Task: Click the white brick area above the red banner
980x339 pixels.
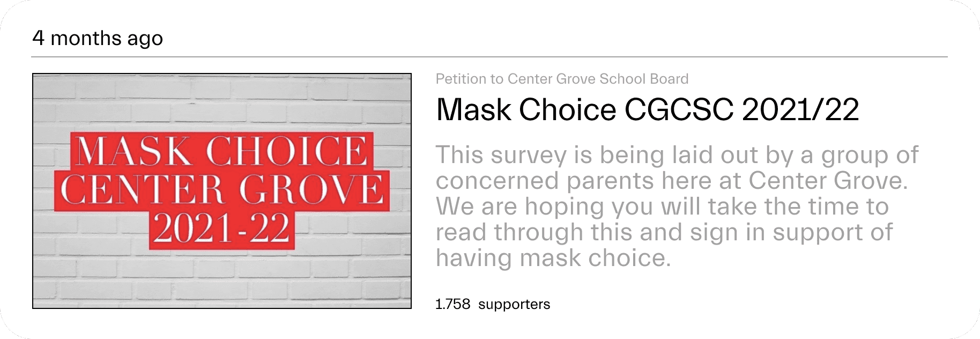Action: coord(221,102)
